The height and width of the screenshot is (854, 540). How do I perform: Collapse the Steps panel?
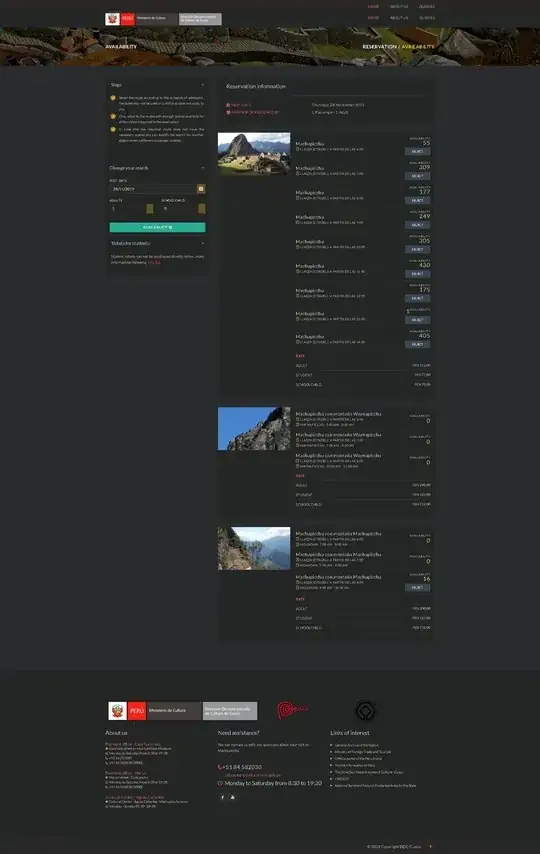point(203,85)
